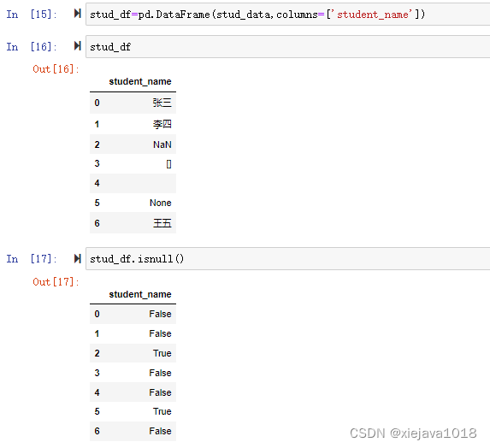Click False value in isnull row 3

[x=160, y=373]
